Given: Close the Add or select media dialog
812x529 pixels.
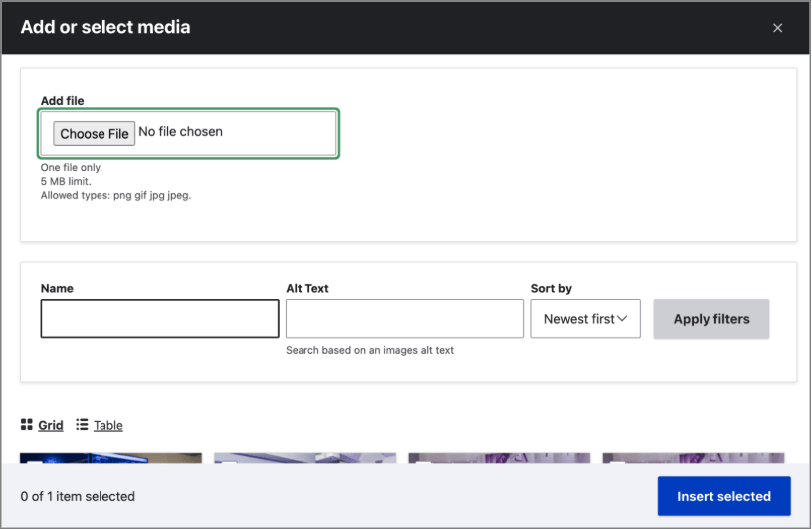Looking at the screenshot, I should [x=777, y=28].
